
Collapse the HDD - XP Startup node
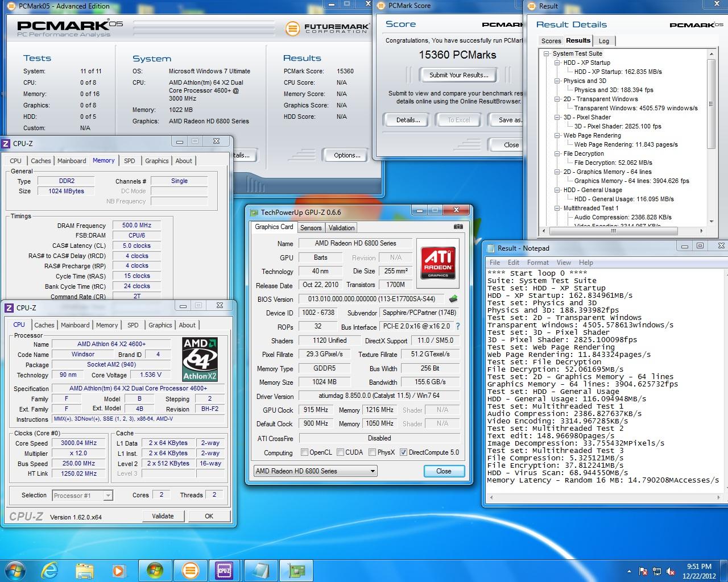557,63
